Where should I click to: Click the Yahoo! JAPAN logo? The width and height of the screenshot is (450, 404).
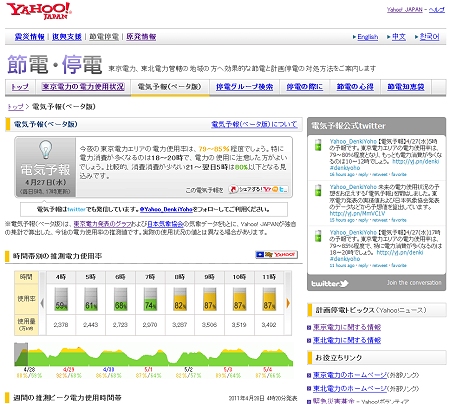(x=39, y=11)
